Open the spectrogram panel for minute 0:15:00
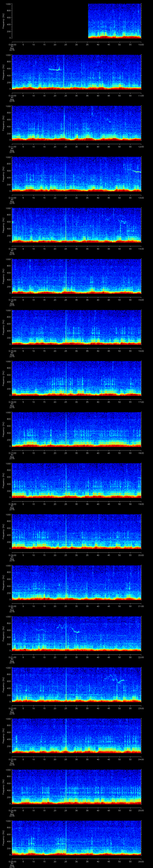This screenshot has width=153, height=868. pyautogui.click(x=77, y=327)
